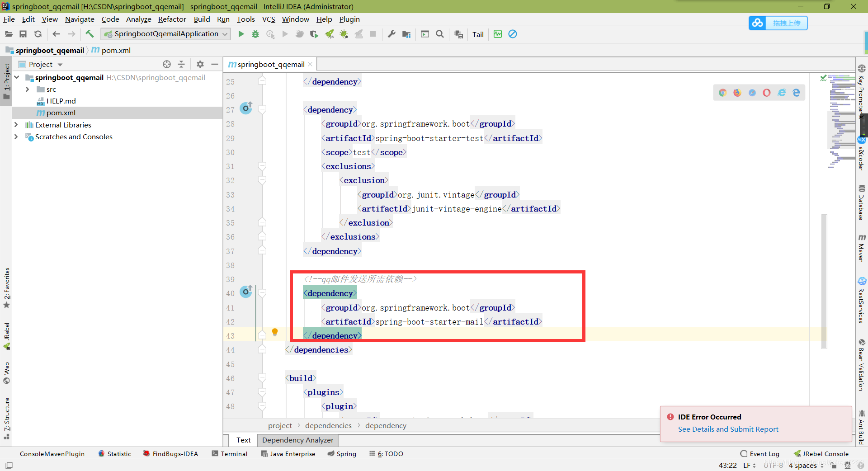Image resolution: width=868 pixels, height=471 pixels.
Task: Select pom.xml in project tree
Action: (x=61, y=113)
